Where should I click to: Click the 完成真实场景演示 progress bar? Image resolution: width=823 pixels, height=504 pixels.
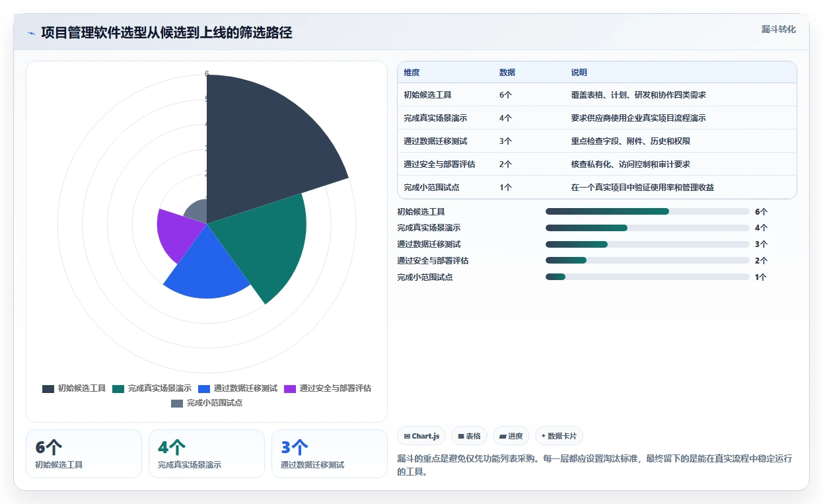pos(647,228)
